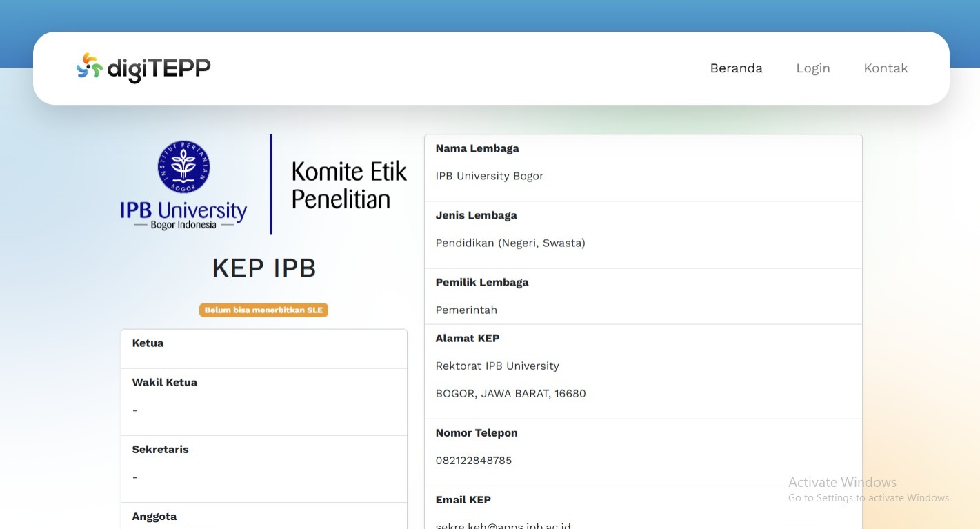Click the "IPB University Bogor" institution name
Screen dimensions: 980x529
pyautogui.click(x=490, y=176)
